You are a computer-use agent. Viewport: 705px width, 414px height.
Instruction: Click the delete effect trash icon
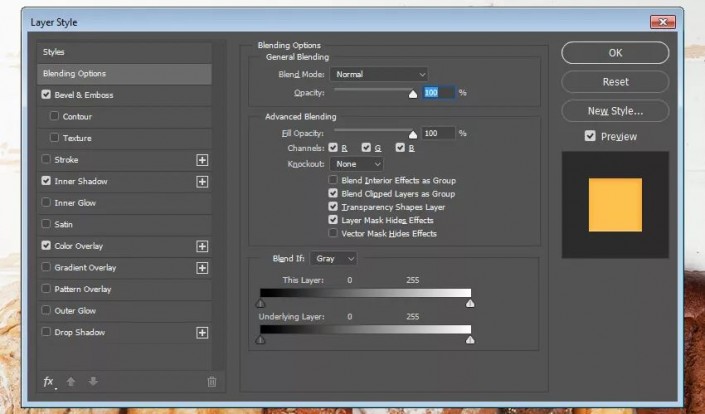[211, 382]
